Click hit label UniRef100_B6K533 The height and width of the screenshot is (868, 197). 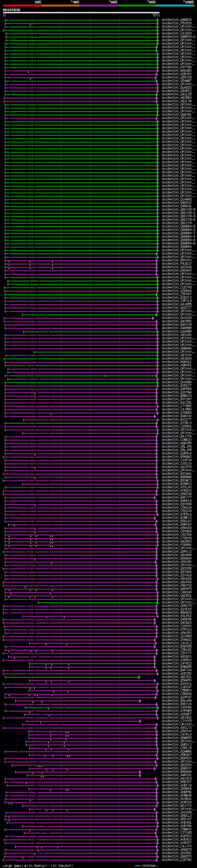pos(177,758)
